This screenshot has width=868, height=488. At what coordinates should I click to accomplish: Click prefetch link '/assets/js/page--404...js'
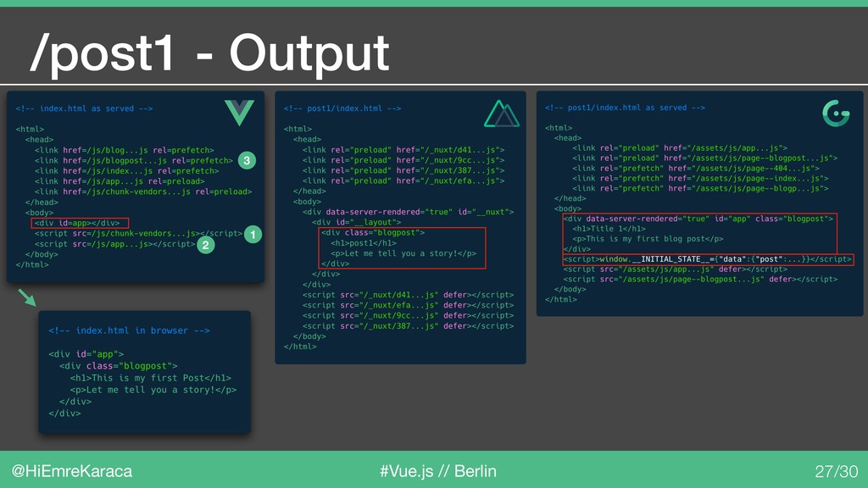pos(695,169)
